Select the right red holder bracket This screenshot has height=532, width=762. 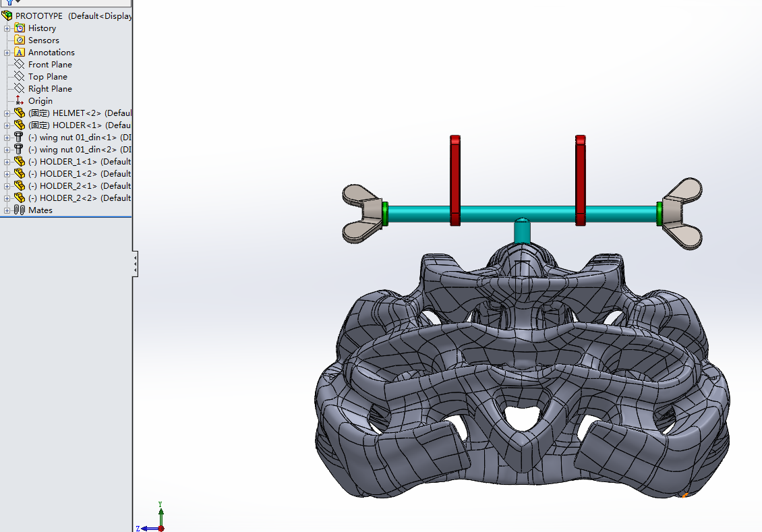coord(580,180)
